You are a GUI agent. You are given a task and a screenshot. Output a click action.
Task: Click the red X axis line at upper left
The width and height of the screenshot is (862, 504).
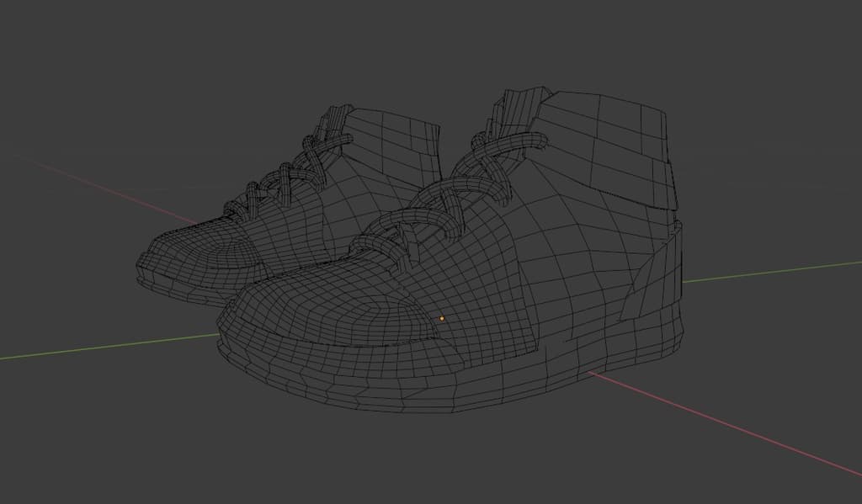click(x=101, y=187)
